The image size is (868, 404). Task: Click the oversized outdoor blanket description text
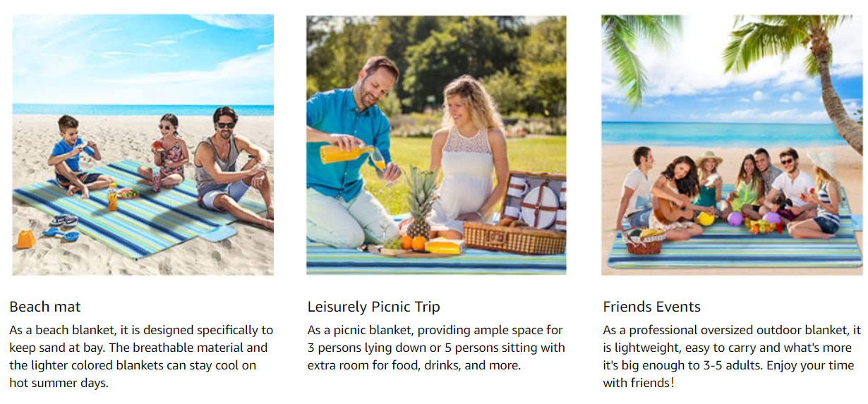pos(732,357)
